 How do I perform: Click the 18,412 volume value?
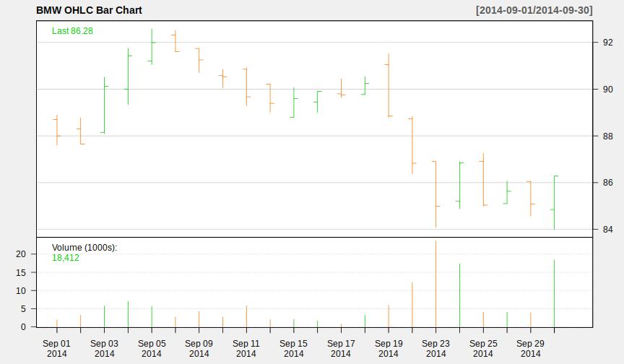click(66, 258)
